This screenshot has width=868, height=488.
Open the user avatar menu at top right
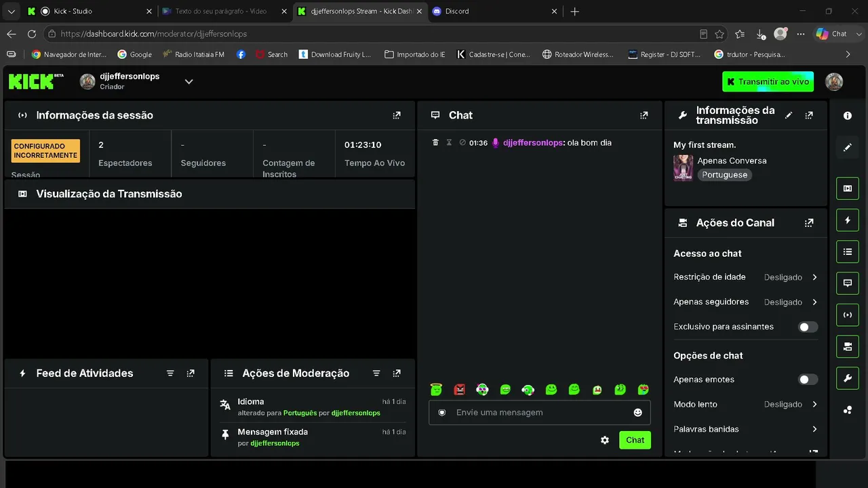point(834,82)
